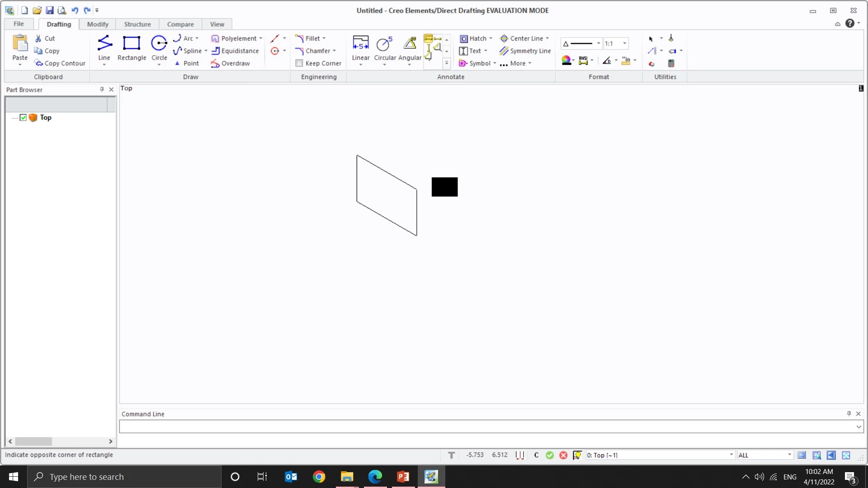The width and height of the screenshot is (868, 488).
Task: Select the Rectangle draw tool
Action: pyautogui.click(x=132, y=48)
